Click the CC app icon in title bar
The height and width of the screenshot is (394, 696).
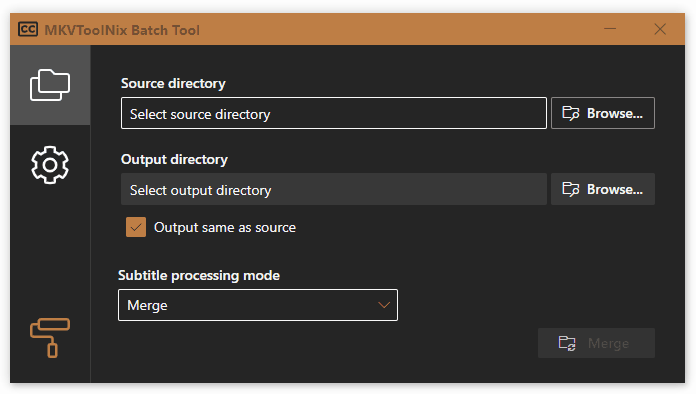point(28,29)
